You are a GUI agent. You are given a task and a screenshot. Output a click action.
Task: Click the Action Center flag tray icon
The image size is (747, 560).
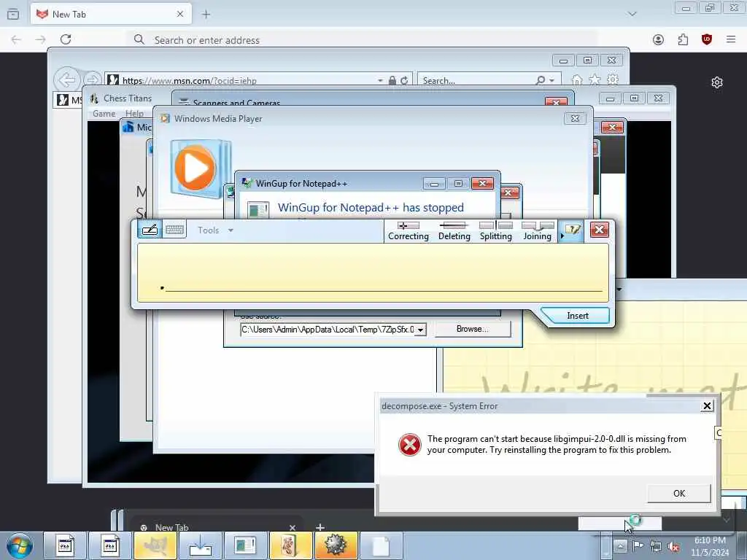pyautogui.click(x=638, y=546)
